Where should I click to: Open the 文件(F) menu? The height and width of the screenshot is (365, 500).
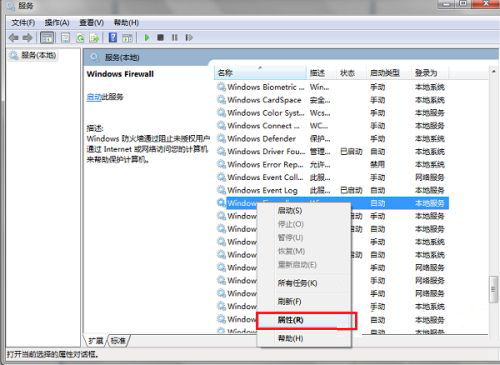23,23
